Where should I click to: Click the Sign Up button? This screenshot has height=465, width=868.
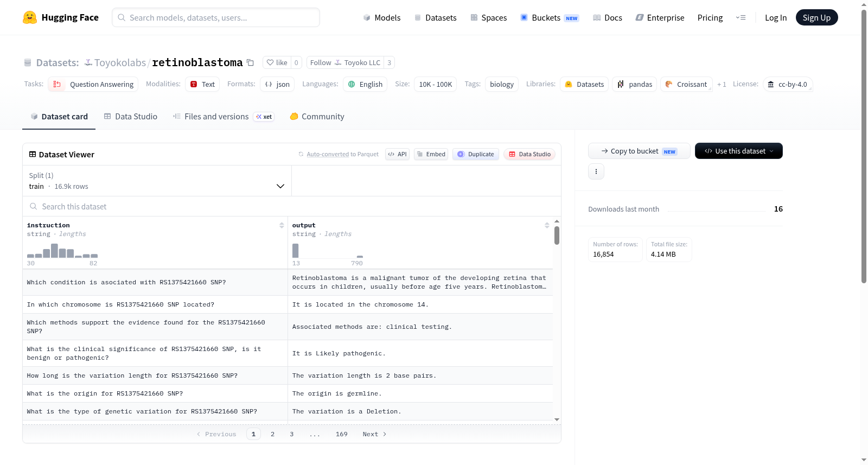(816, 17)
